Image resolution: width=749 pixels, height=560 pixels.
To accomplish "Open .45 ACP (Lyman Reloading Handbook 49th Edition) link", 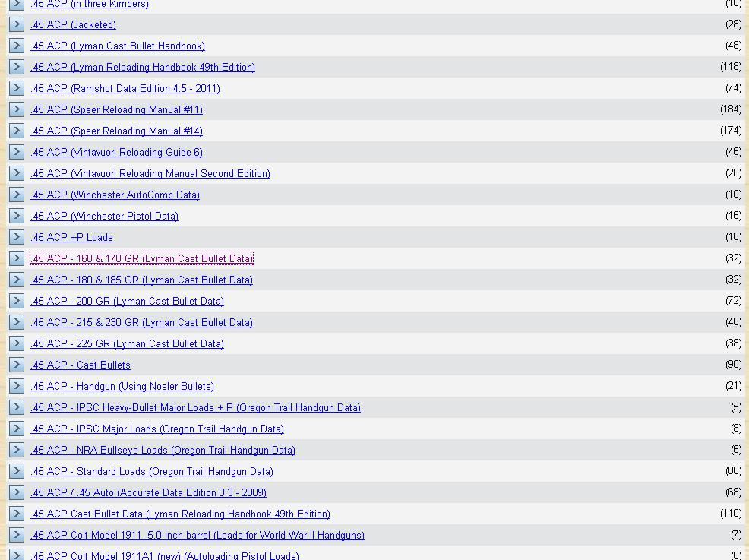I will point(142,68).
